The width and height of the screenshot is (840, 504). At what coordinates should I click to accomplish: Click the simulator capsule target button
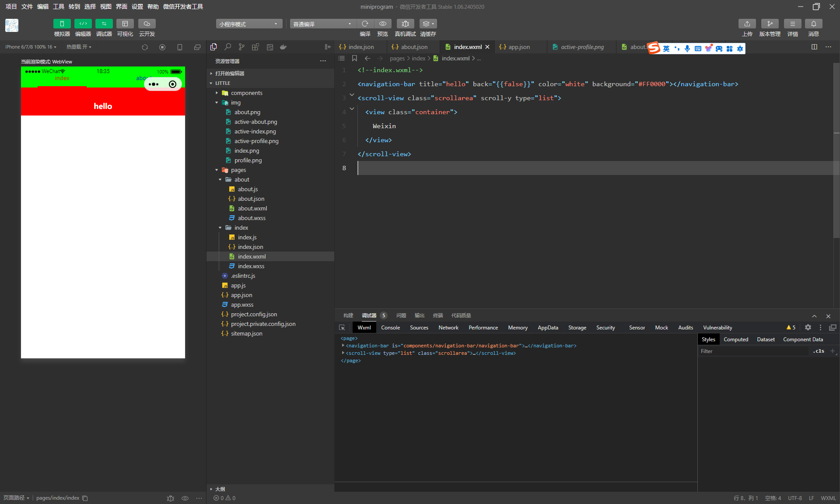173,84
